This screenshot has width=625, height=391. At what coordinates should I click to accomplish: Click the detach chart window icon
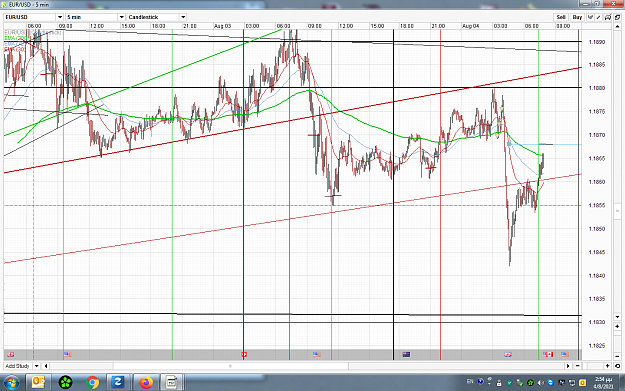click(x=617, y=17)
